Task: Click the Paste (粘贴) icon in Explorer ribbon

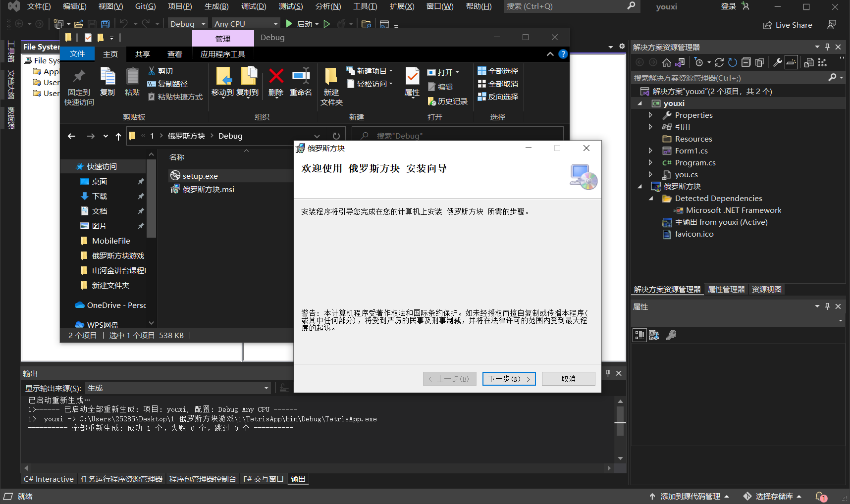Action: (132, 76)
